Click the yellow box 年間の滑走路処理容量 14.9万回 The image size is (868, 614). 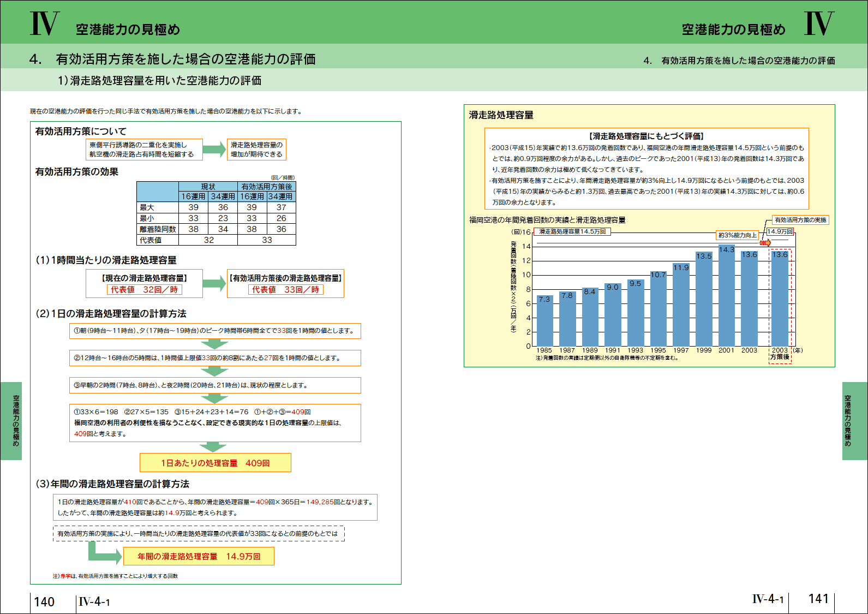click(x=199, y=557)
